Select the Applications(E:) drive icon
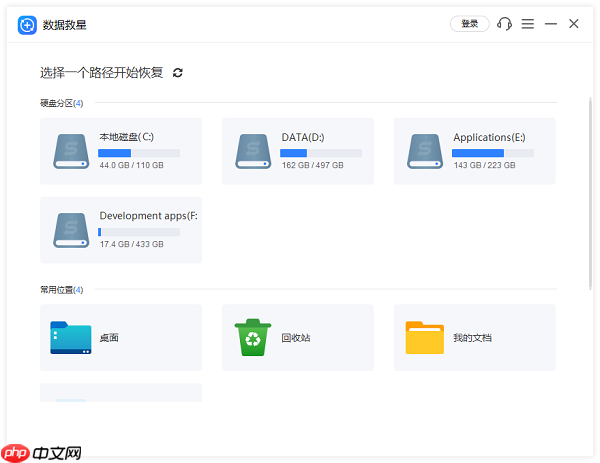 click(x=425, y=151)
